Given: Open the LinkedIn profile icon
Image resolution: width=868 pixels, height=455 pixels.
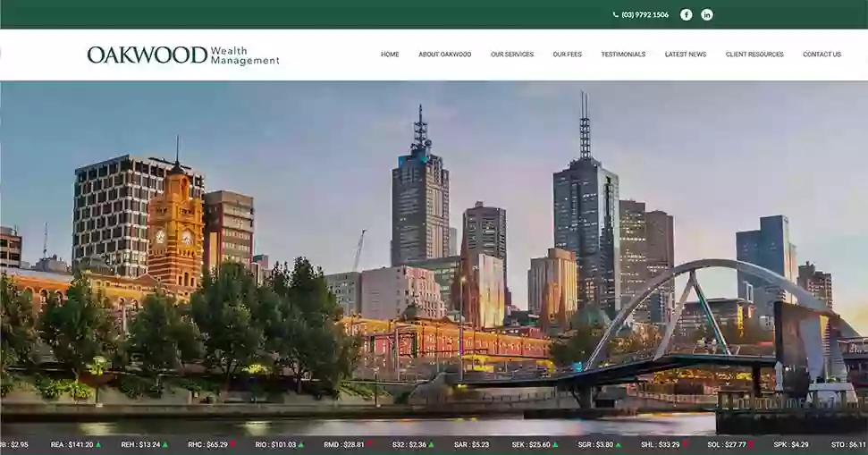Looking at the screenshot, I should tap(707, 14).
